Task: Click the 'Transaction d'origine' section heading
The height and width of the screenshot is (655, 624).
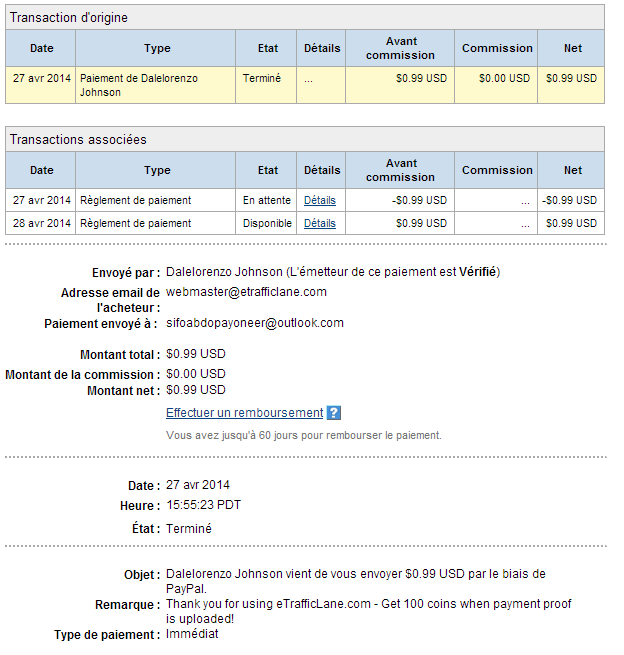Action: [x=69, y=18]
